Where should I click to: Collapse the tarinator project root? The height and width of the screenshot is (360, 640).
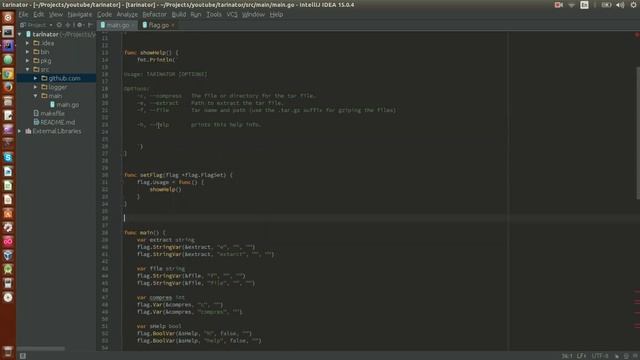(x=20, y=34)
